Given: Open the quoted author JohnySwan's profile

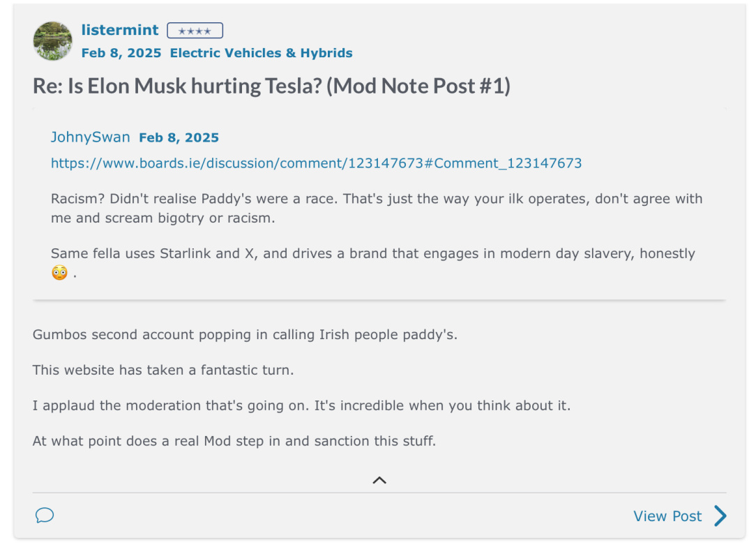Looking at the screenshot, I should pos(90,137).
